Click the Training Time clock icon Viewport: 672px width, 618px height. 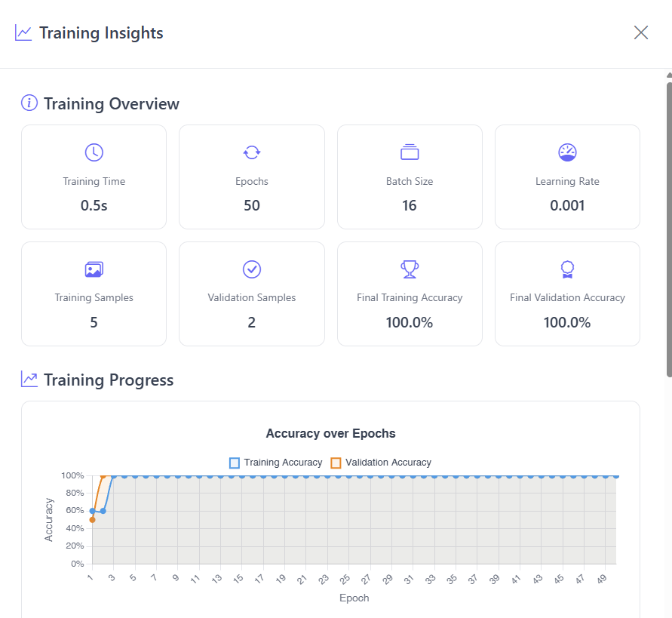tap(94, 152)
